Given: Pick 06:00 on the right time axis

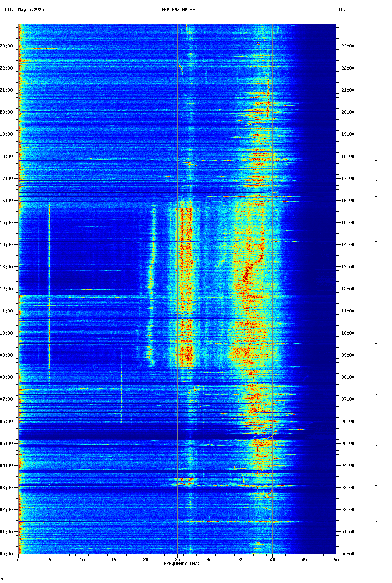Looking at the screenshot, I should point(348,421).
